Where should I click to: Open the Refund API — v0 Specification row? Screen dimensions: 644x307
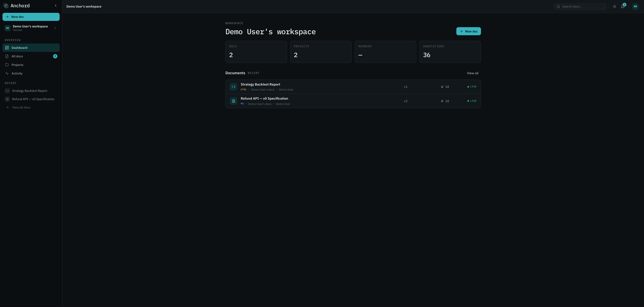[x=353, y=101]
